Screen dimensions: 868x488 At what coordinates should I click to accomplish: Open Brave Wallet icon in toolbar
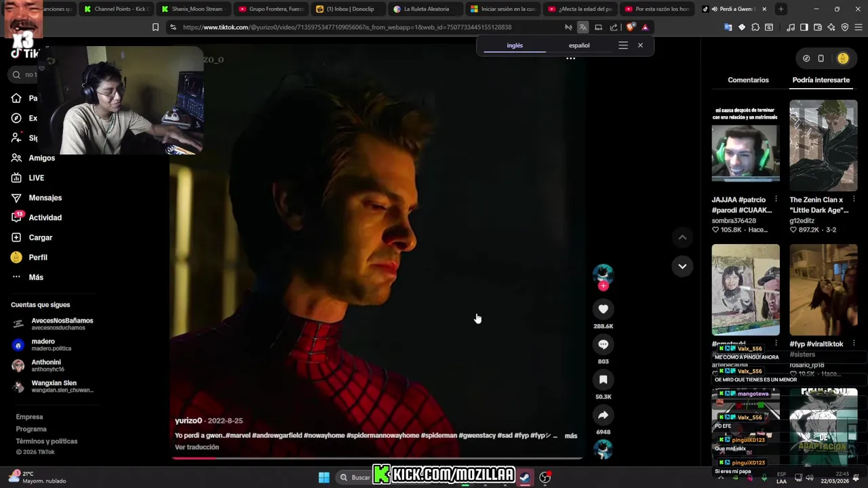pos(818,27)
